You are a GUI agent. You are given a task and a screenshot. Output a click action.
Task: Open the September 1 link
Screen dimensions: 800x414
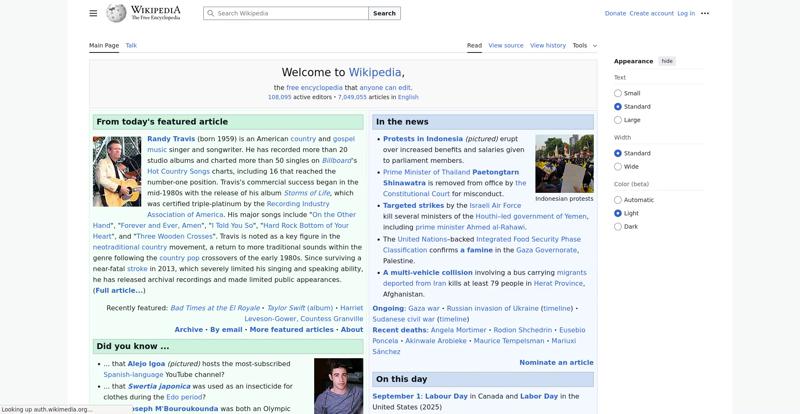(396, 396)
